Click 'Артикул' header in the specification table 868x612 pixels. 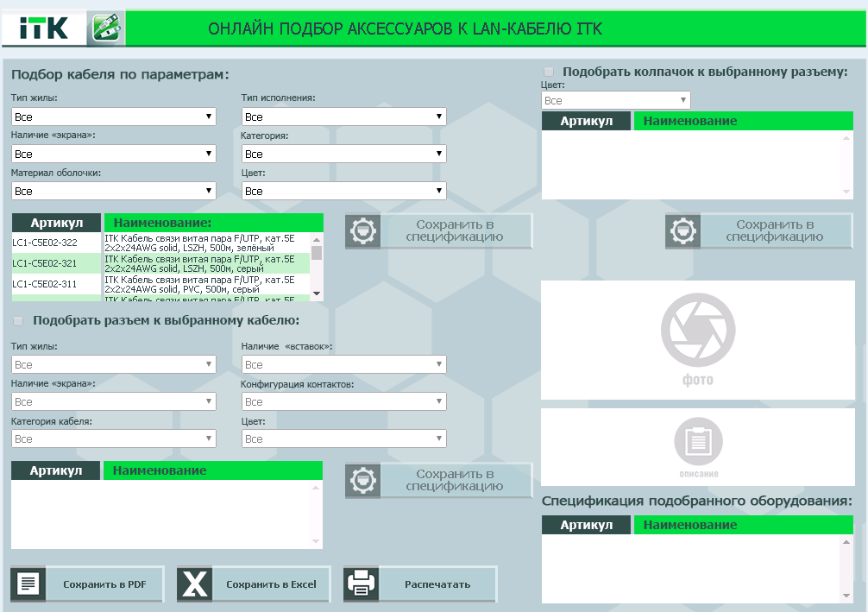click(x=586, y=525)
